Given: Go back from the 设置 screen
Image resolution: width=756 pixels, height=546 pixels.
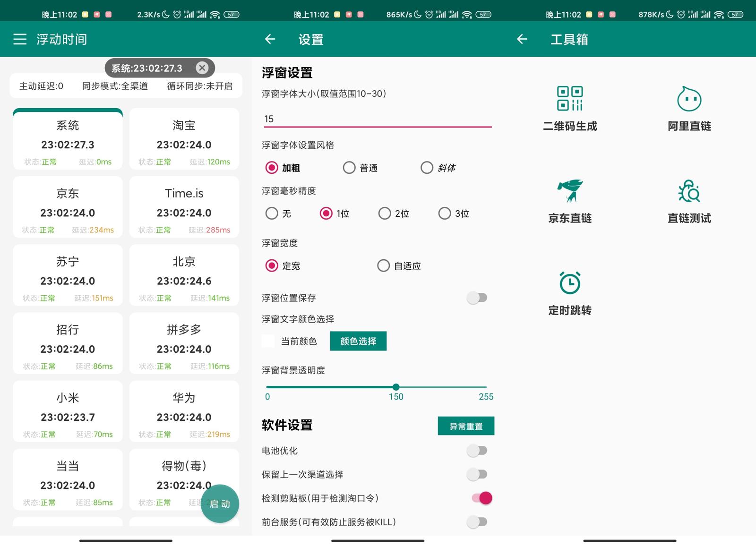Looking at the screenshot, I should tap(270, 39).
